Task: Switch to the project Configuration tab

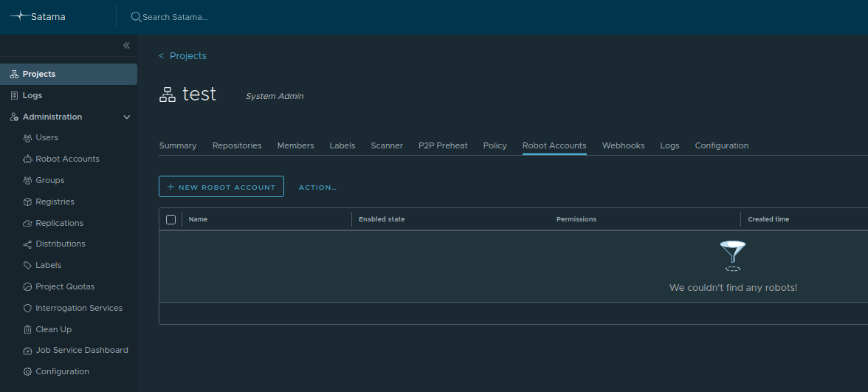Action: 722,145
